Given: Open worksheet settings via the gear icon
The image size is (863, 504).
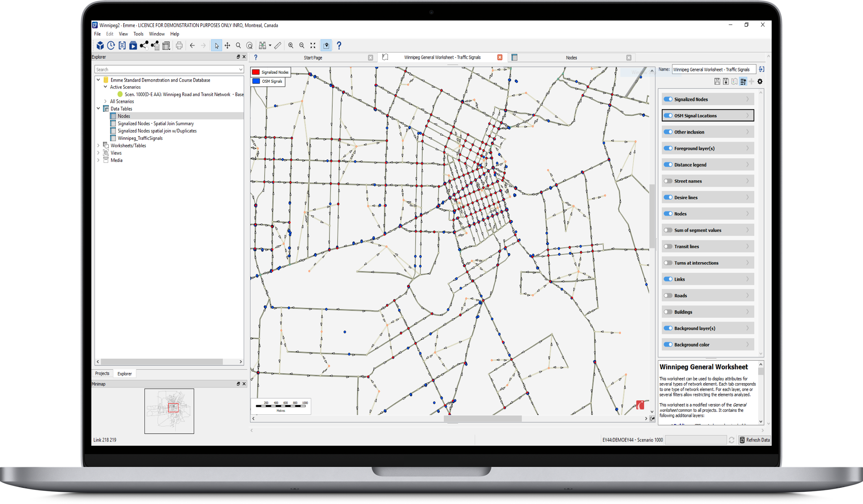Looking at the screenshot, I should pos(760,82).
